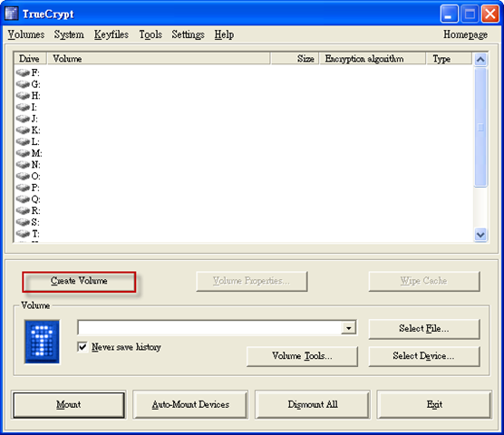Click the Size column header
The width and height of the screenshot is (504, 435).
click(296, 59)
